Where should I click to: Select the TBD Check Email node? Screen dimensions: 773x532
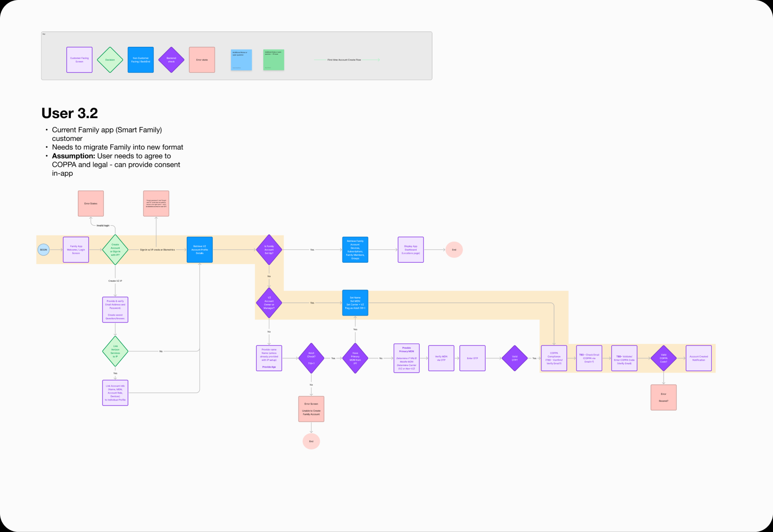click(589, 358)
